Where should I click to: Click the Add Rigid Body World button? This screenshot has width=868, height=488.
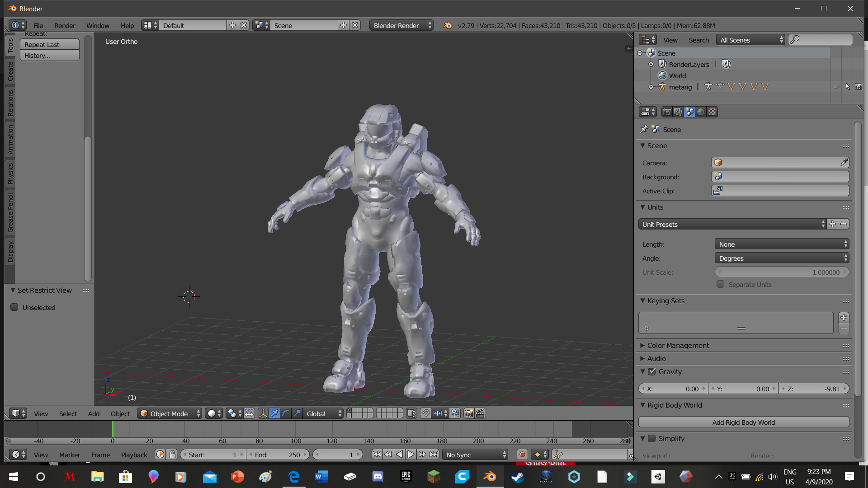click(x=743, y=422)
